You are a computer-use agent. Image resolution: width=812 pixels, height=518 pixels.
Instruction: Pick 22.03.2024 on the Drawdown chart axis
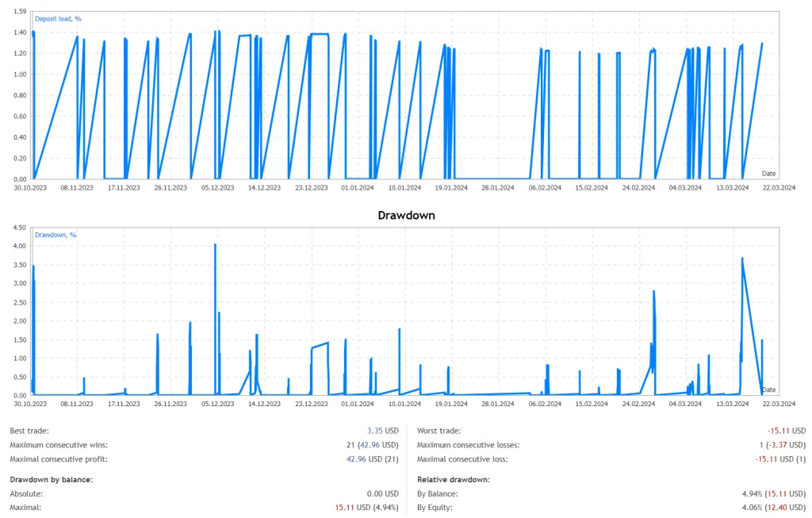[779, 403]
